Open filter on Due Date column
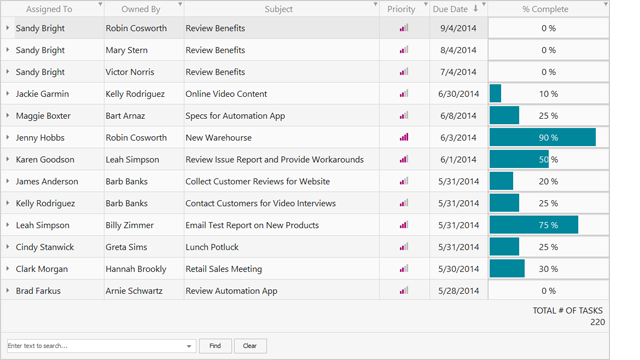The image size is (640, 360). click(x=484, y=4)
